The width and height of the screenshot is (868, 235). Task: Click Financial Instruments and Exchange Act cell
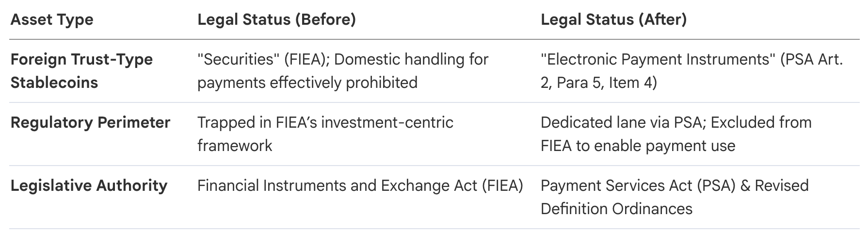pos(360,185)
